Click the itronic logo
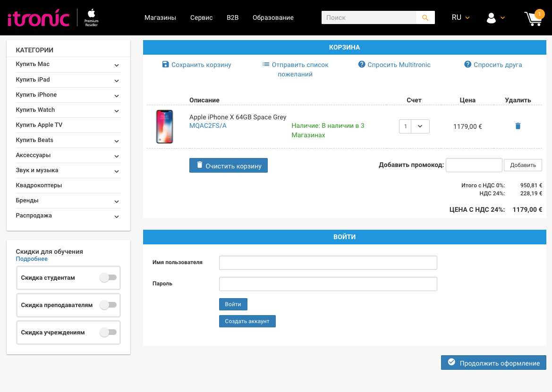This screenshot has width=552, height=392. (38, 18)
